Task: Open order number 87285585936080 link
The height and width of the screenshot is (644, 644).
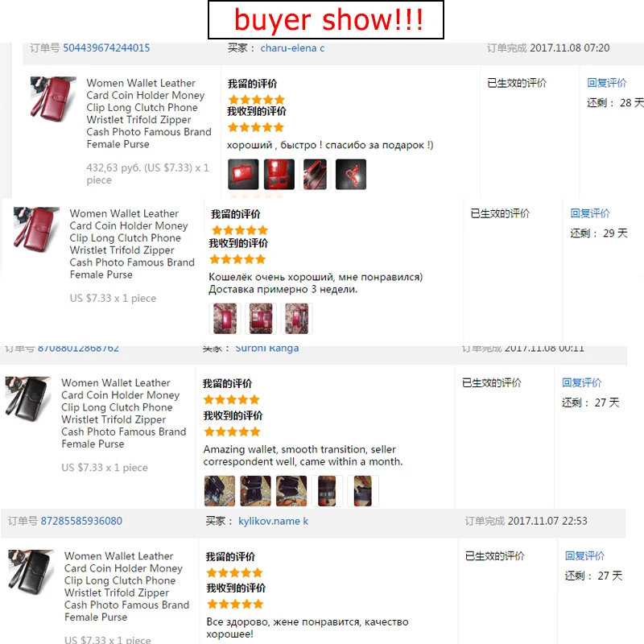Action: [x=81, y=521]
